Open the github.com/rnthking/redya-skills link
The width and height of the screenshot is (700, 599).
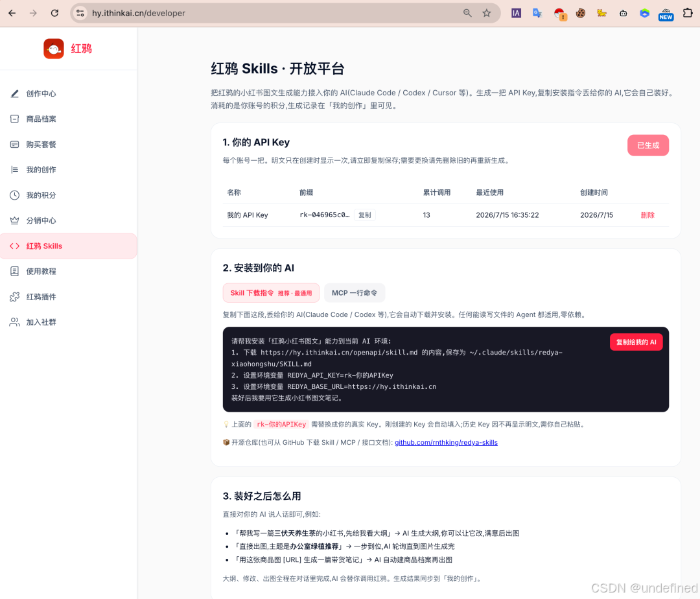[446, 442]
